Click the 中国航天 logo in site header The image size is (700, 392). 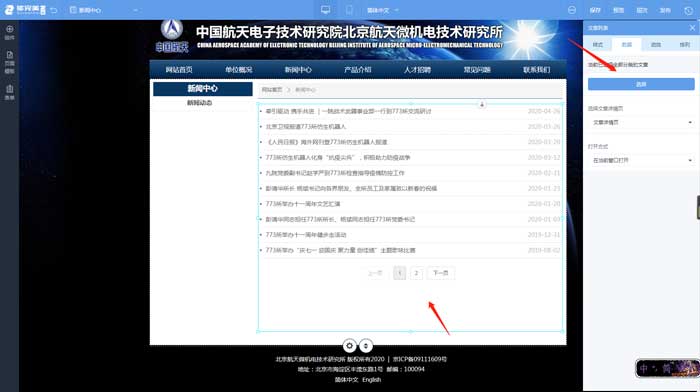(x=172, y=36)
